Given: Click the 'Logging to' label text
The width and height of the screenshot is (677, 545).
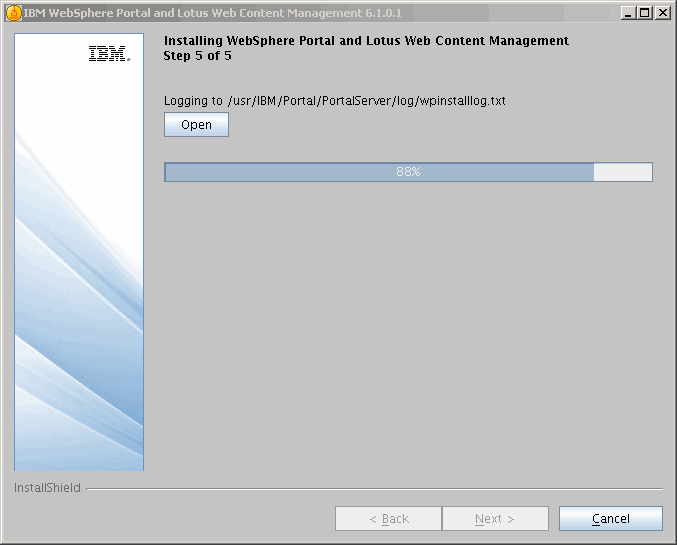Looking at the screenshot, I should (x=193, y=101).
